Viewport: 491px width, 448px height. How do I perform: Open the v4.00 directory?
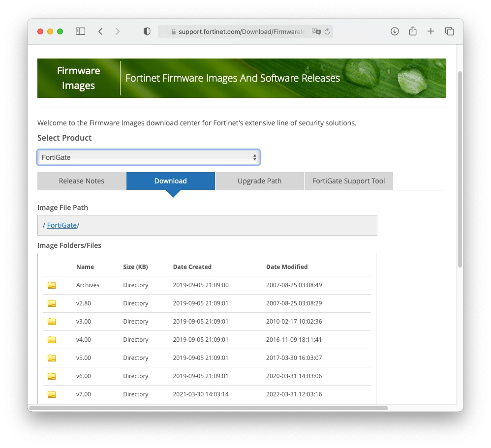coord(83,339)
